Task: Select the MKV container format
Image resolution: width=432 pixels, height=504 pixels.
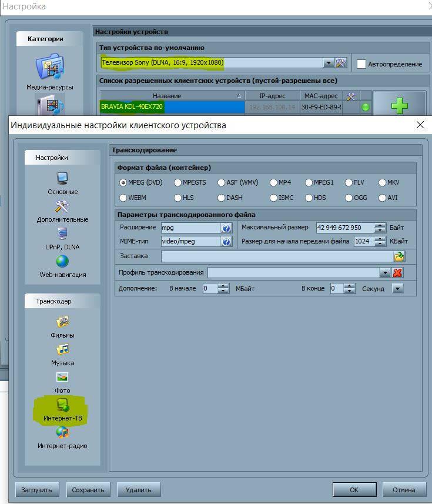Action: 383,183
